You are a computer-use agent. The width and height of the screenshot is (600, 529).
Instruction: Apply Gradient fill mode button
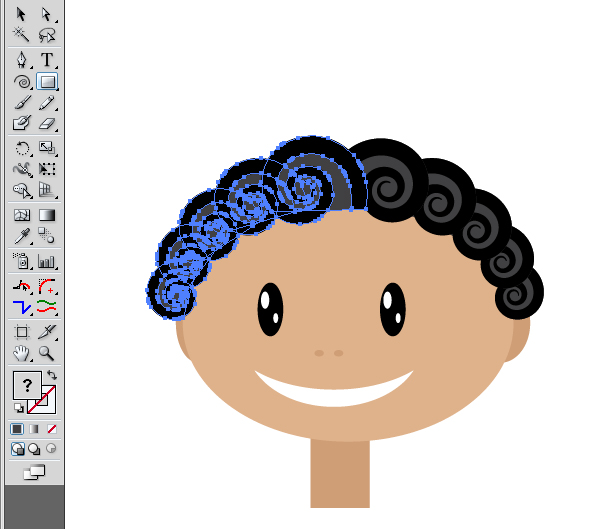[34, 429]
